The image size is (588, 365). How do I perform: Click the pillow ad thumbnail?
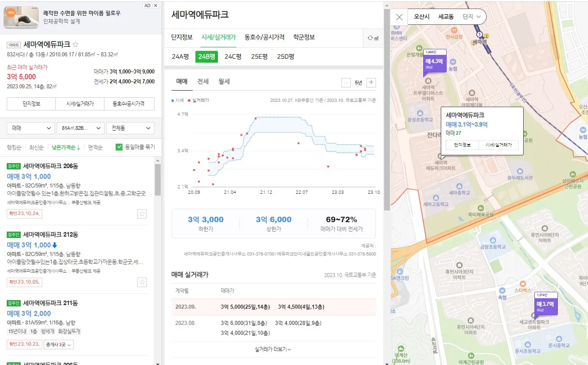coord(21,18)
